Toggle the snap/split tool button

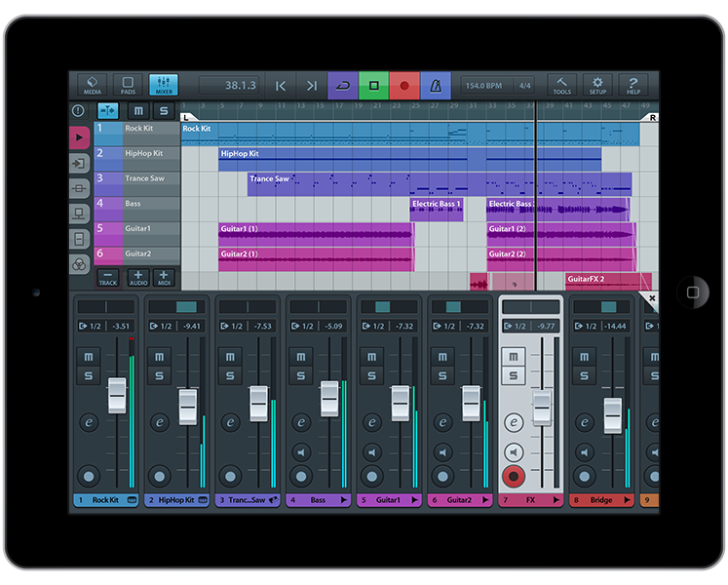pyautogui.click(x=108, y=110)
